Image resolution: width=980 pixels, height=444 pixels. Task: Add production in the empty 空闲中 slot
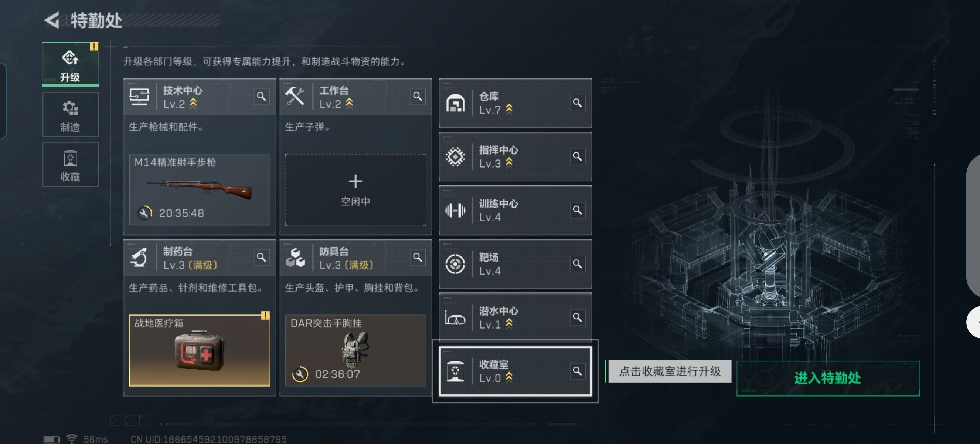click(355, 190)
